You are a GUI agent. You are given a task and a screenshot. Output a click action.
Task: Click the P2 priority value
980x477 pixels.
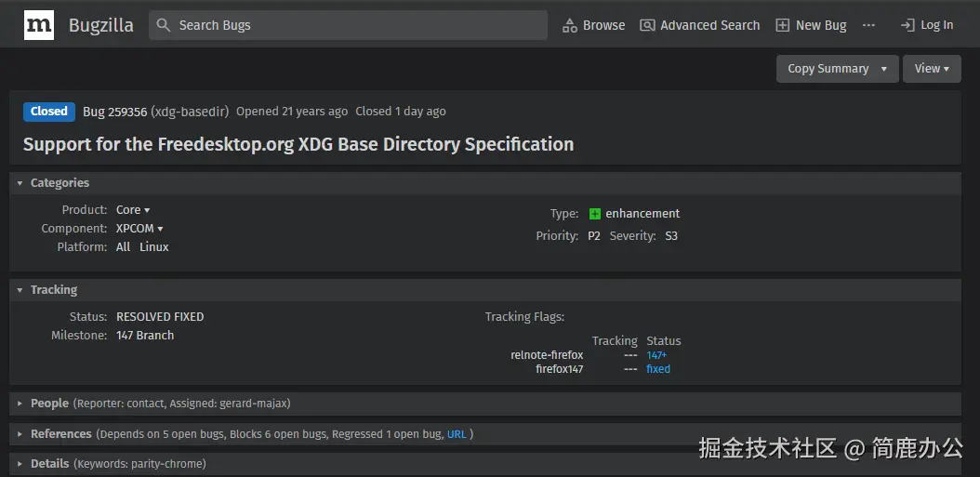click(x=594, y=236)
